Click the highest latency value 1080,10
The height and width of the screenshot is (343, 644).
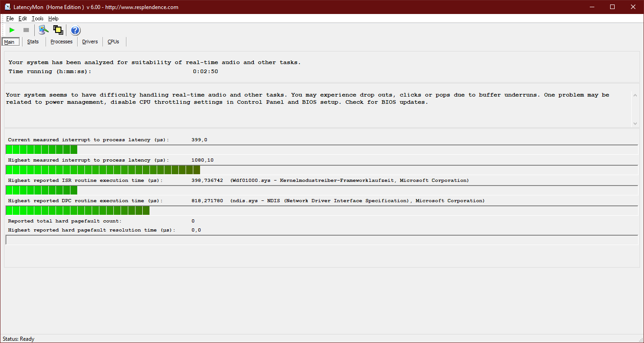pos(202,160)
